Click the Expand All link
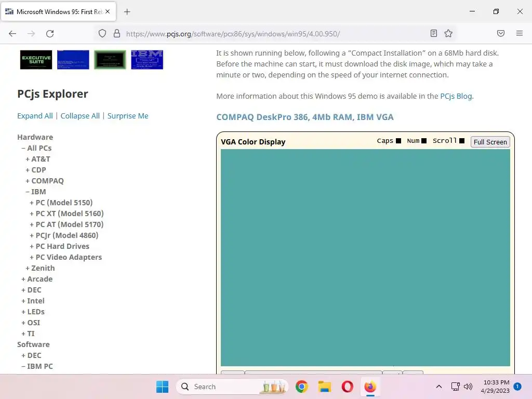Viewport: 532px width, 399px height. [x=35, y=116]
